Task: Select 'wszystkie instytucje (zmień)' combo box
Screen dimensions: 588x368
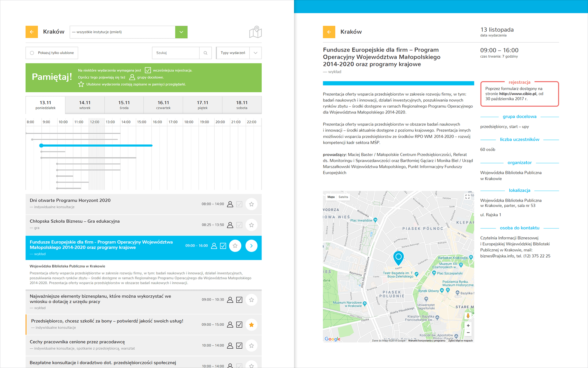Action: pyautogui.click(x=123, y=32)
